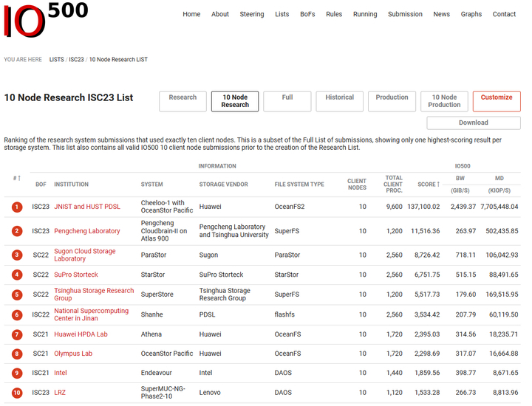Viewport: 532px width, 406px height.
Task: Open JNIST and HUST PDSL institution link
Action: click(x=86, y=207)
